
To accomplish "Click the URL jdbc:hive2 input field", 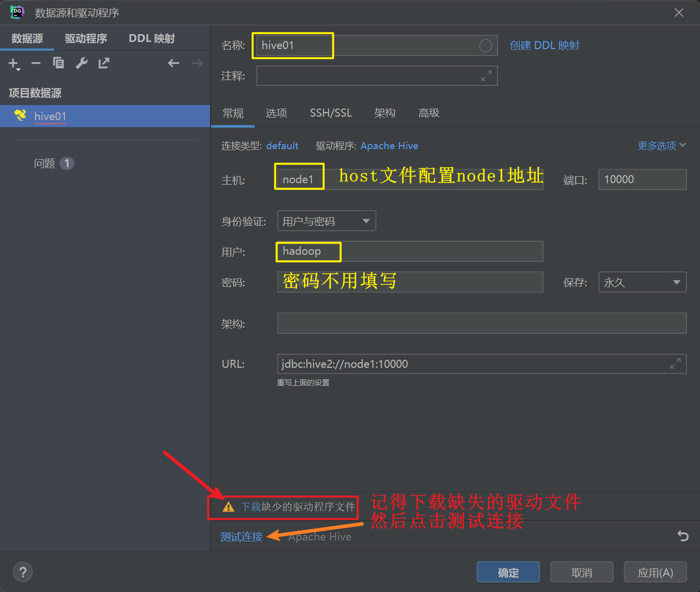I will tap(482, 364).
